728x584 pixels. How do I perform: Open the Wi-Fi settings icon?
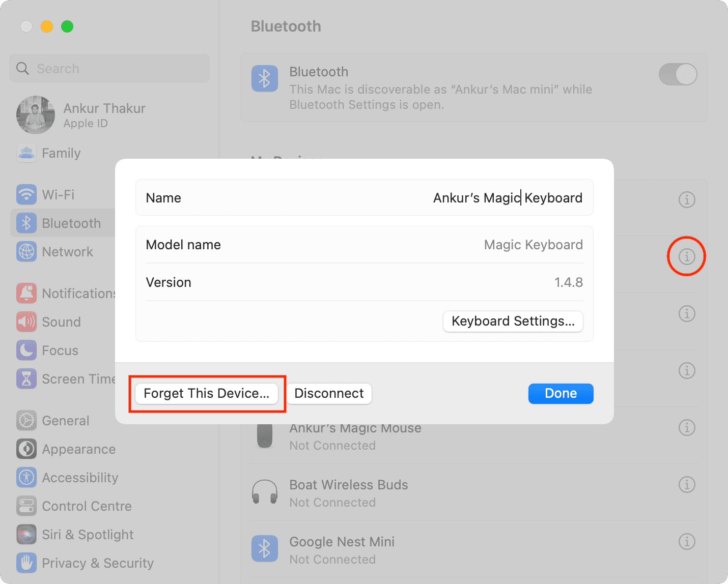tap(26, 194)
